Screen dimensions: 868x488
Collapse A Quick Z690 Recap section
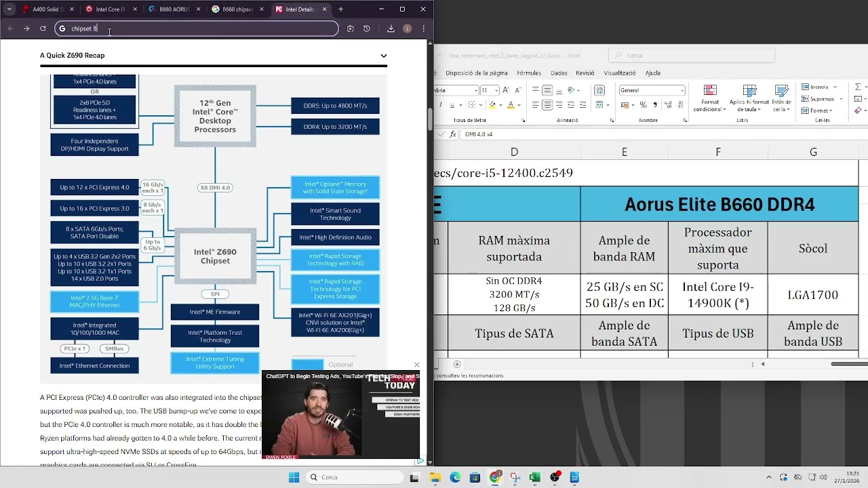[383, 56]
